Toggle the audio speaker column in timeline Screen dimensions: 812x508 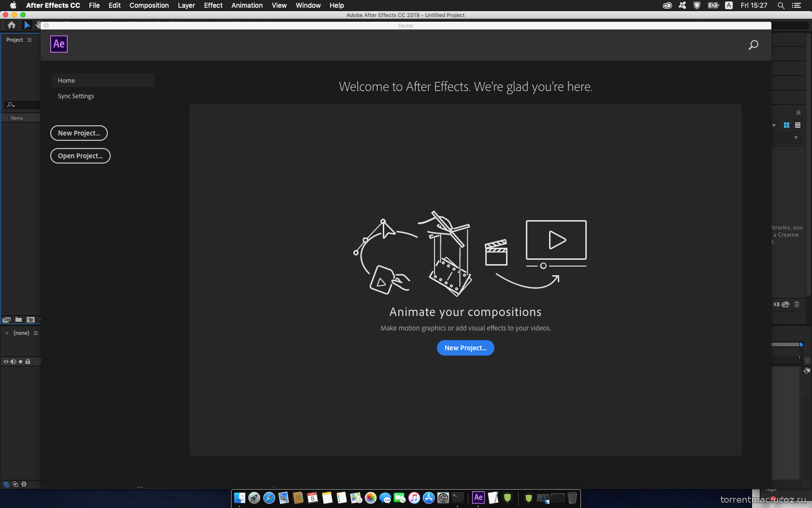(14, 361)
